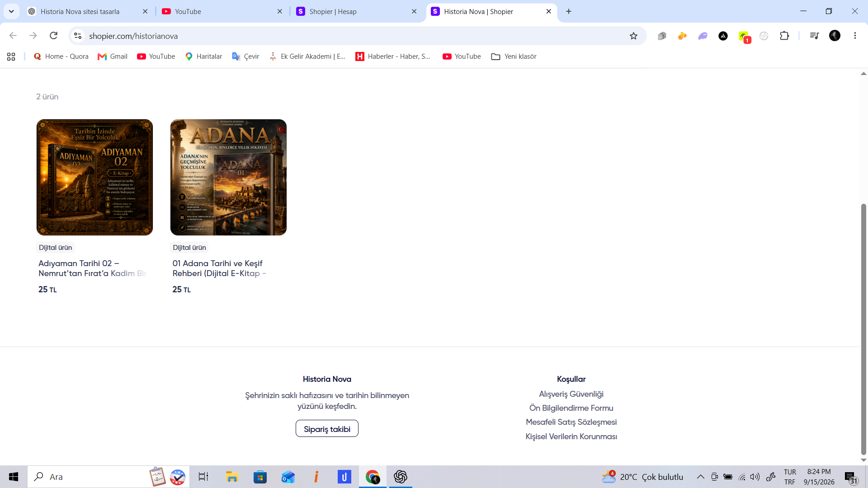
Task: Show hidden system tray icons chevron
Action: (x=700, y=477)
